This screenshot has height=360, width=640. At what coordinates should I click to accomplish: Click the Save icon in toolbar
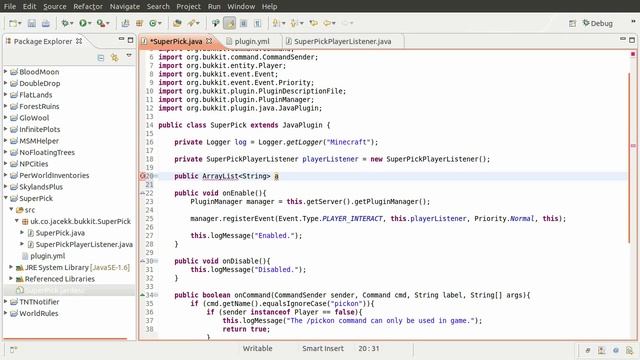point(31,23)
